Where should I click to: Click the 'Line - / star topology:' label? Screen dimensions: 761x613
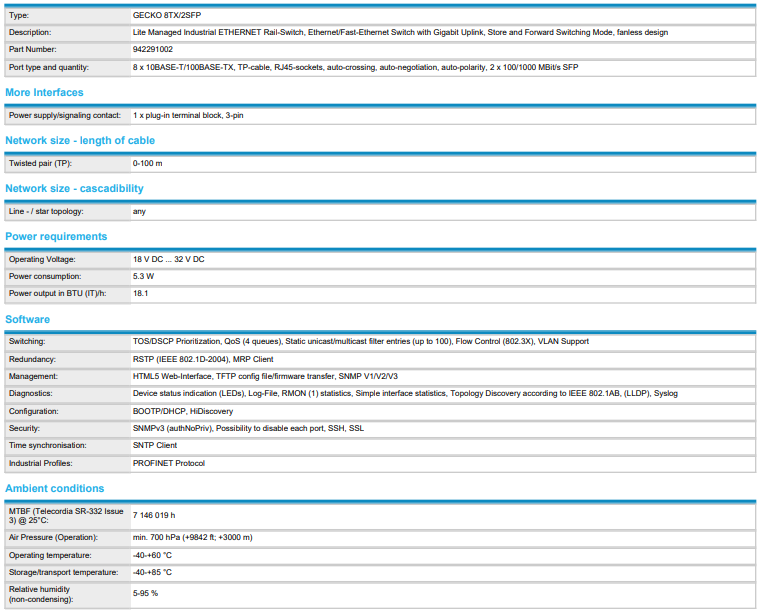(x=46, y=212)
